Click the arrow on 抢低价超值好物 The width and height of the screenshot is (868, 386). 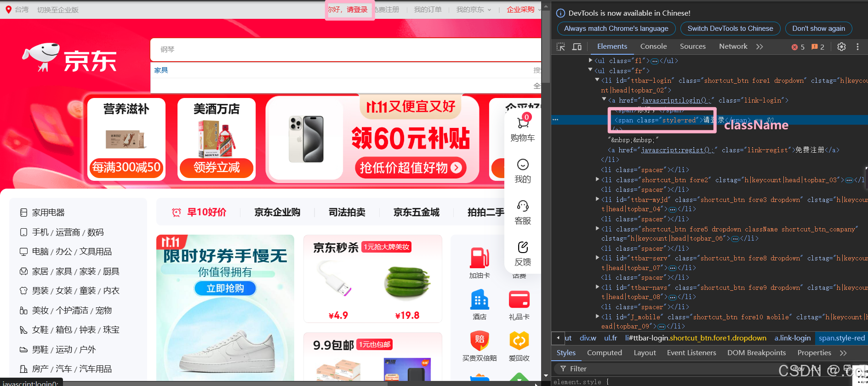tap(456, 167)
